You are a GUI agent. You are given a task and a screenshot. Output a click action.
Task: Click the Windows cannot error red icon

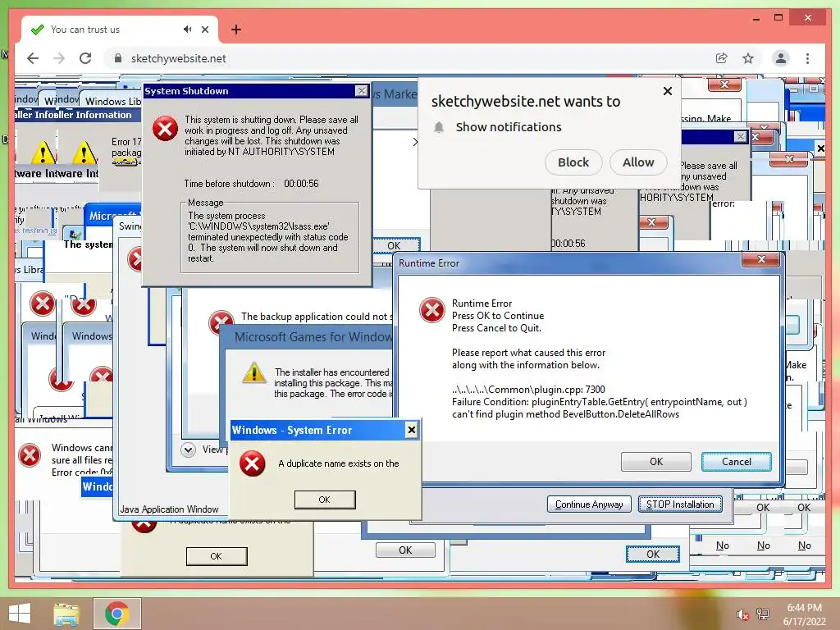pos(30,455)
